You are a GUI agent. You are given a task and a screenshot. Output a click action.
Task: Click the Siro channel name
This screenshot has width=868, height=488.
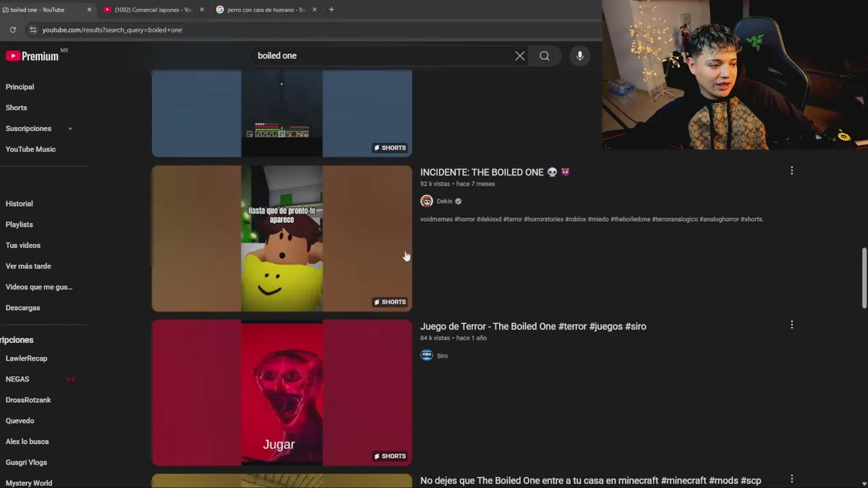tap(442, 356)
